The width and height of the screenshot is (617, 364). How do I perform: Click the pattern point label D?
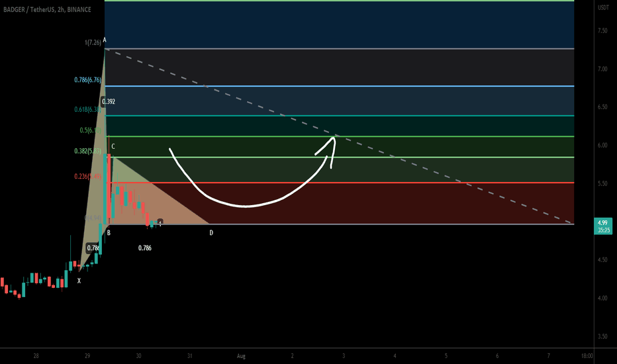[211, 233]
